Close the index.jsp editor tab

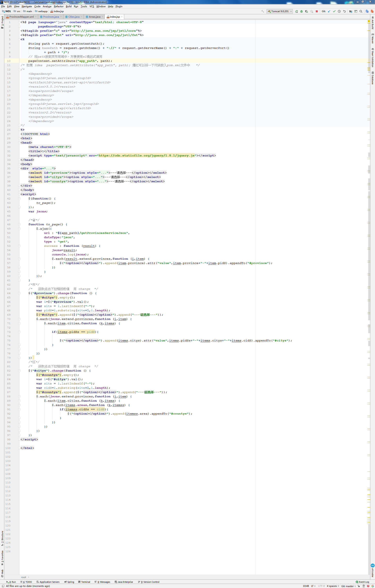pyautogui.click(x=122, y=17)
